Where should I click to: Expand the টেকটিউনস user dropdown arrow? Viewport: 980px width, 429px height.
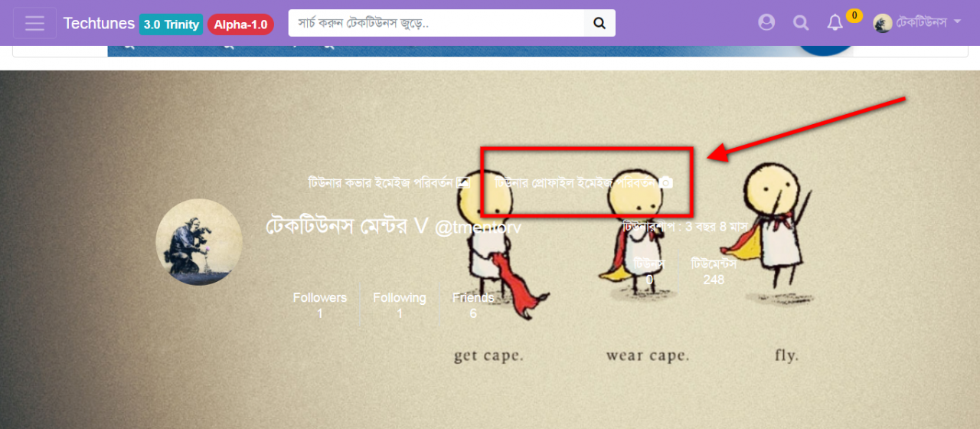(957, 22)
